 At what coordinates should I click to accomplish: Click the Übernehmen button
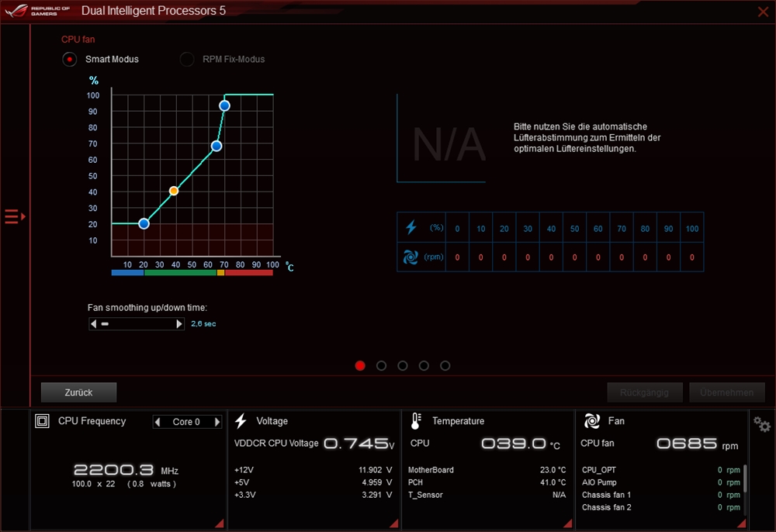click(x=726, y=392)
